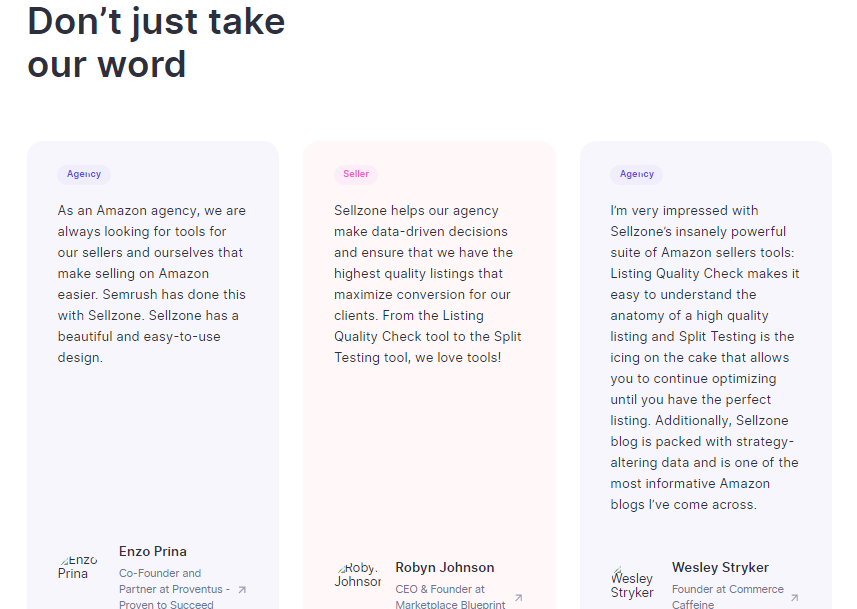Open the Co-Founder at Proventus link

tap(174, 589)
